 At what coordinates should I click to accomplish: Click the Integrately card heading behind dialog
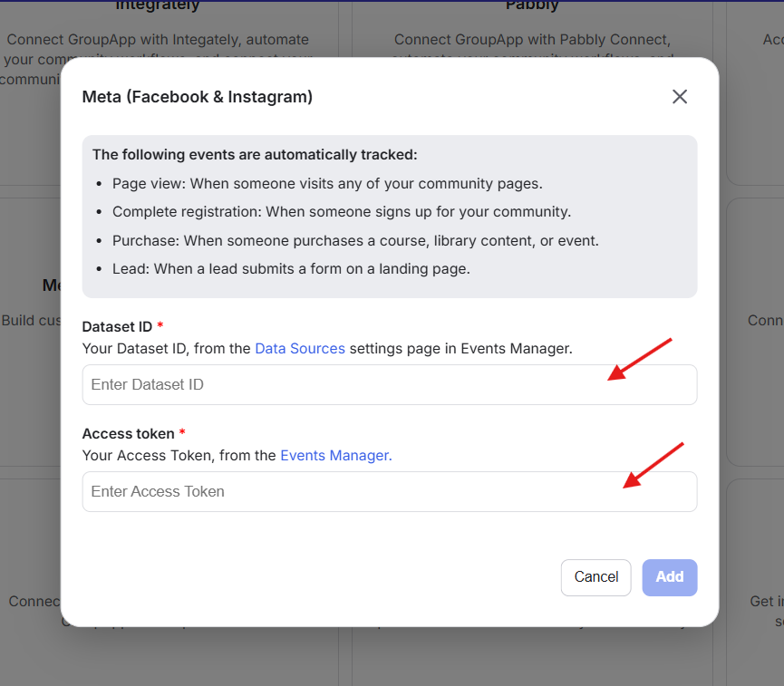coord(157,5)
